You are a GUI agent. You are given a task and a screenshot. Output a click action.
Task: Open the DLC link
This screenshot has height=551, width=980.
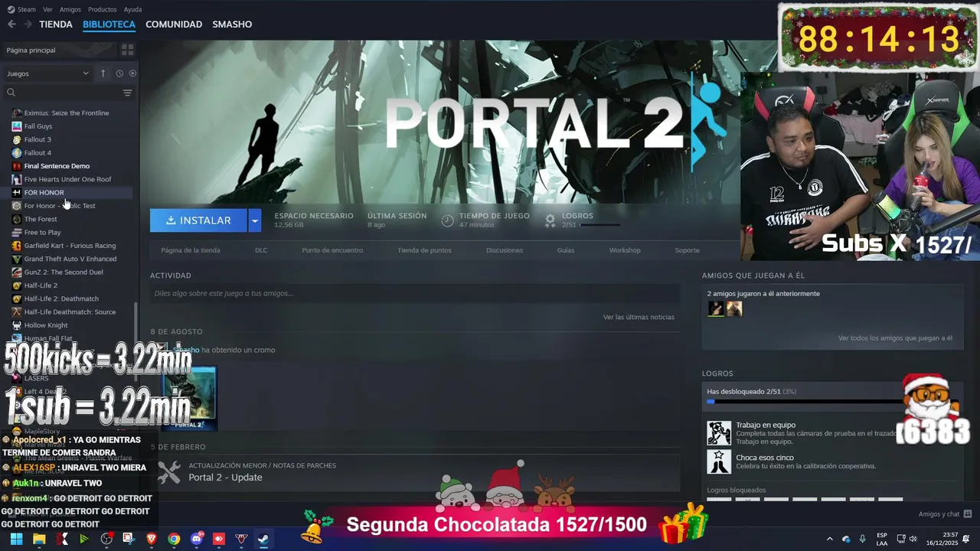click(261, 250)
